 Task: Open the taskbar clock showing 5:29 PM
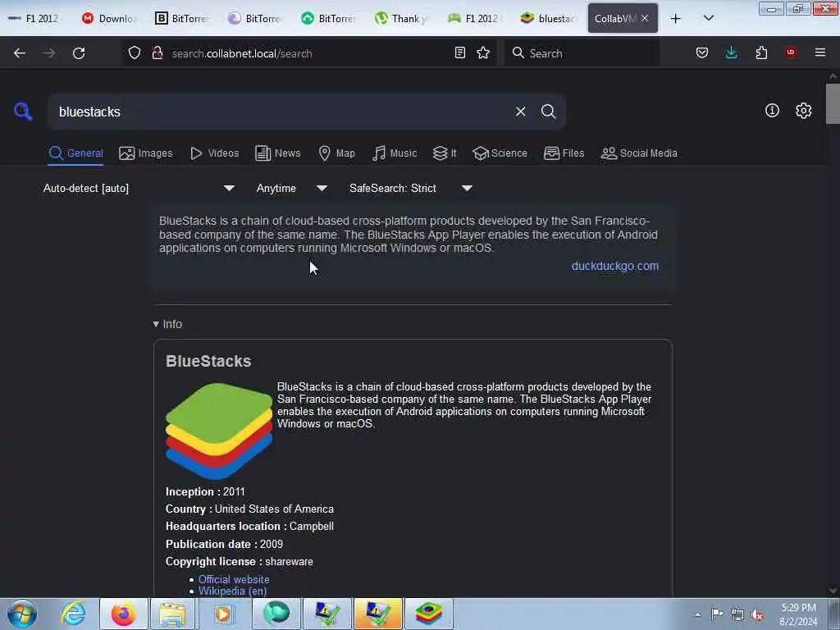click(798, 614)
